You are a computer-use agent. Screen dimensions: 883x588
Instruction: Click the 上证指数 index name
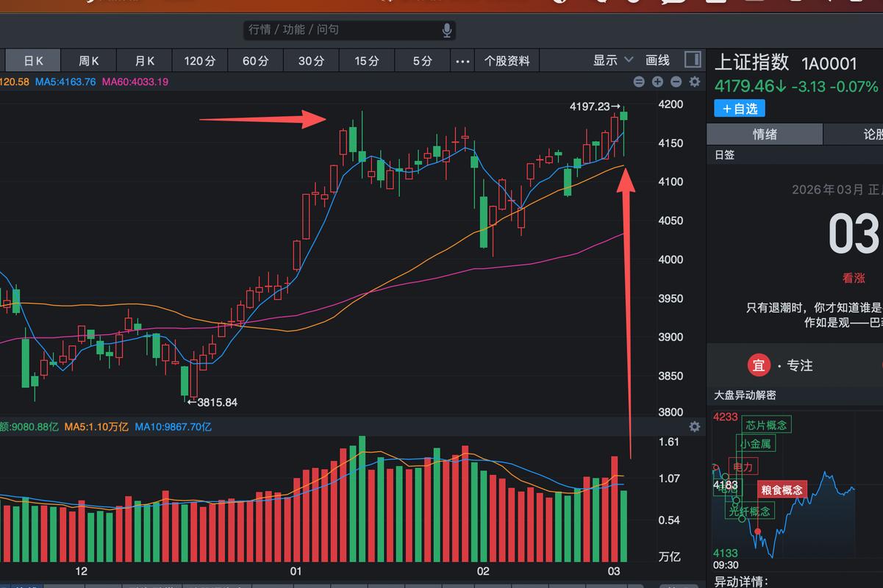751,62
